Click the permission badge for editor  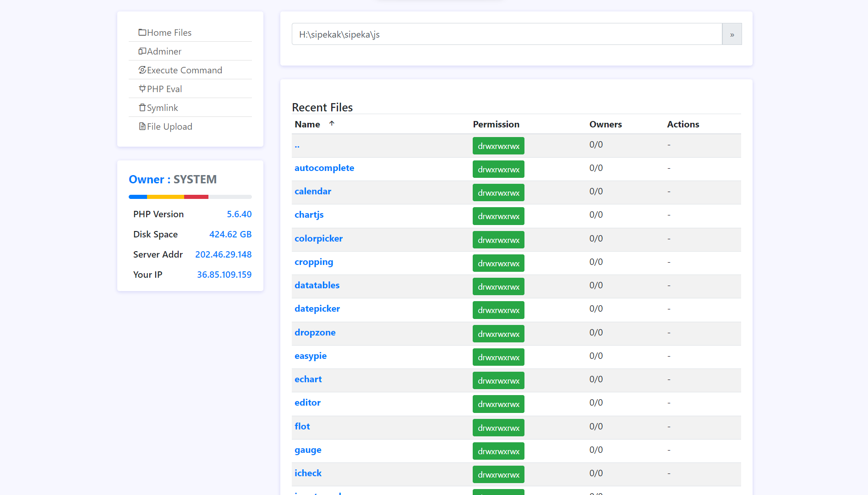click(x=498, y=404)
